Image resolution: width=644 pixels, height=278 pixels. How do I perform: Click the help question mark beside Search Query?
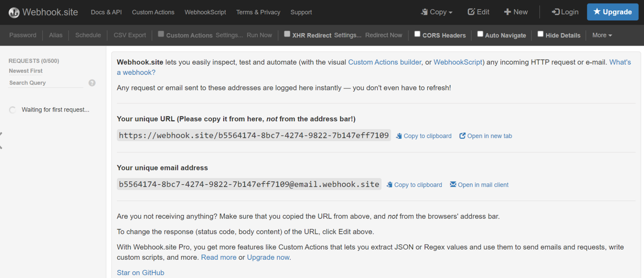(92, 83)
